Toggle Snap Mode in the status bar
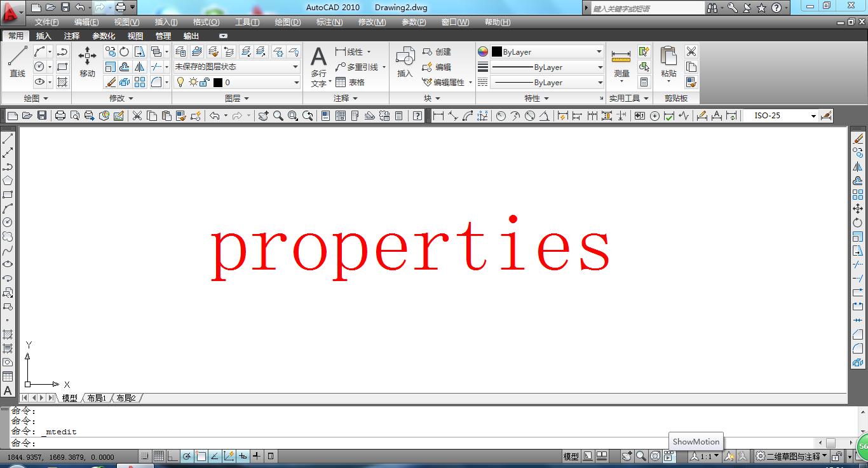The image size is (868, 468). coord(146,456)
